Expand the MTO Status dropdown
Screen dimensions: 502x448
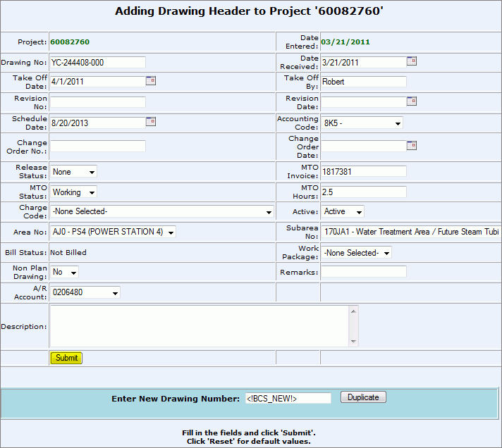pos(73,192)
